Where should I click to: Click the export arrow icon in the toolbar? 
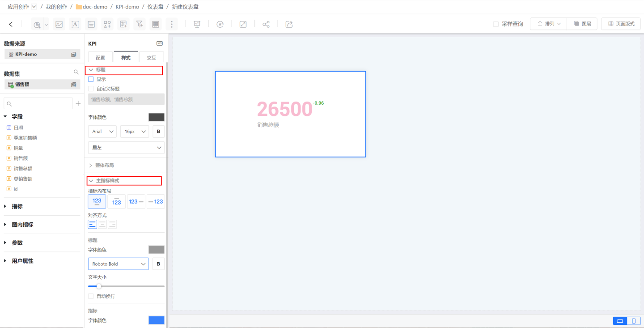289,24
